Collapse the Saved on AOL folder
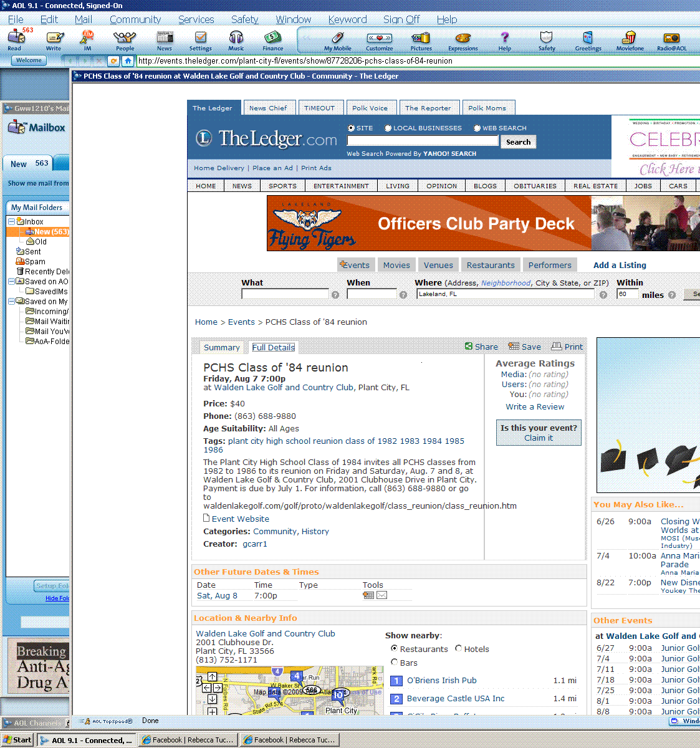This screenshot has width=700, height=748. (11, 281)
